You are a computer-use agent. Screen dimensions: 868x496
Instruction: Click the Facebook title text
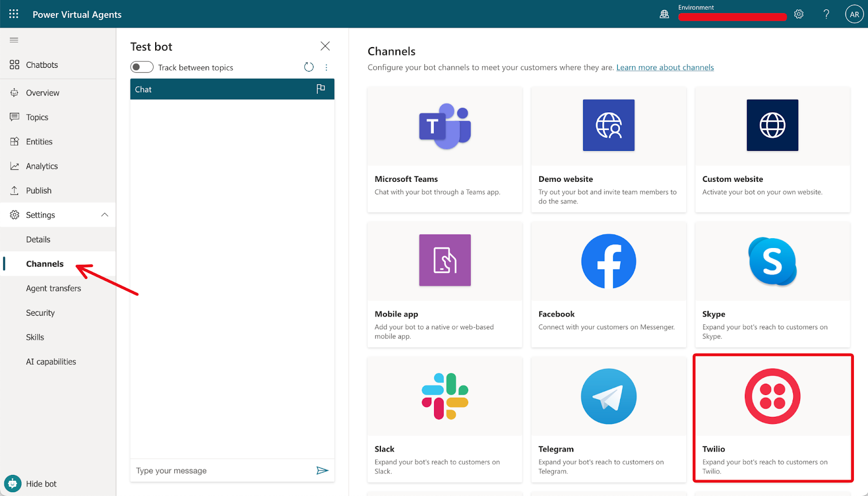[x=556, y=314]
